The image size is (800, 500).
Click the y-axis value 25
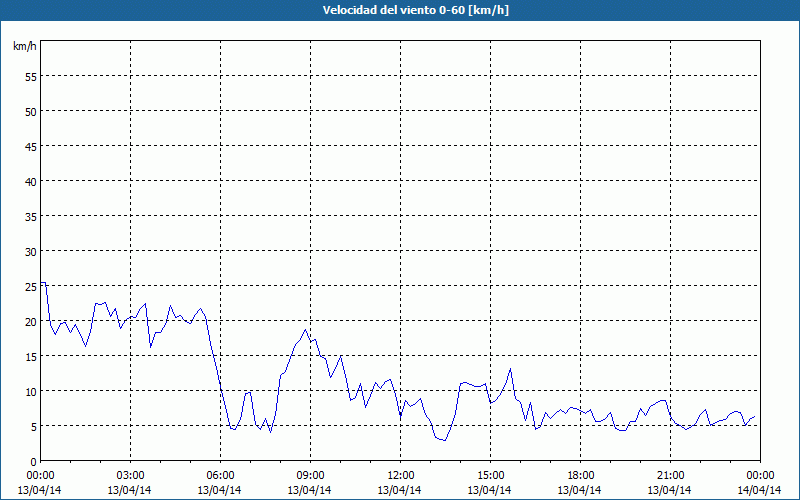point(31,286)
